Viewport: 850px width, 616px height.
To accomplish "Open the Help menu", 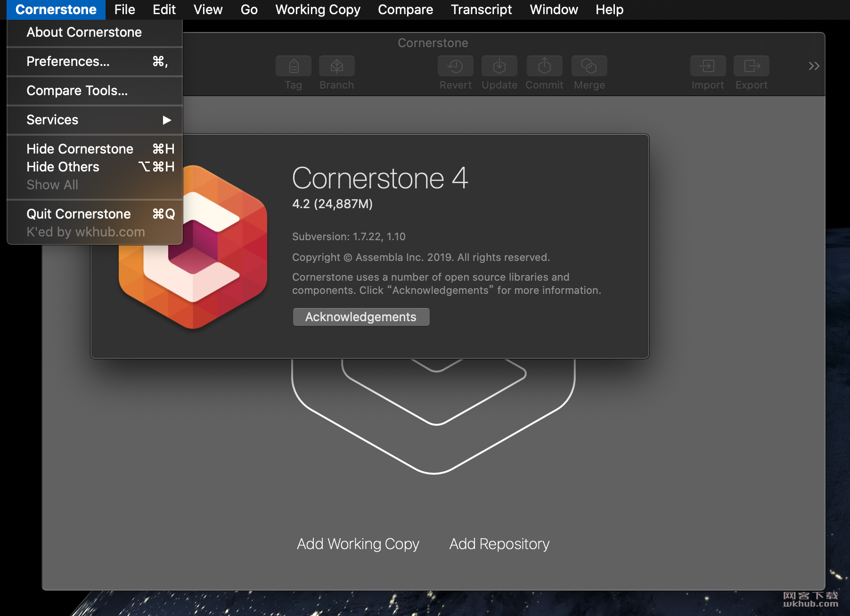I will (609, 9).
